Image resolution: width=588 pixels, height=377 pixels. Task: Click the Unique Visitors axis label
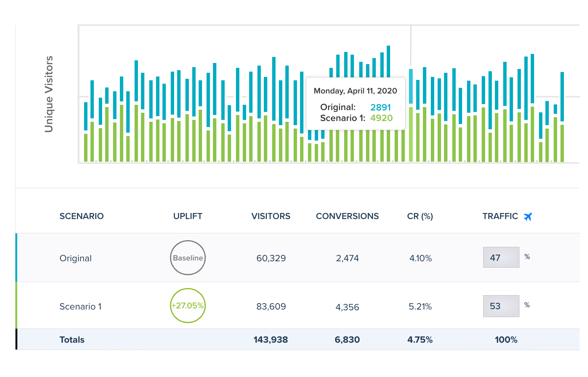[49, 94]
